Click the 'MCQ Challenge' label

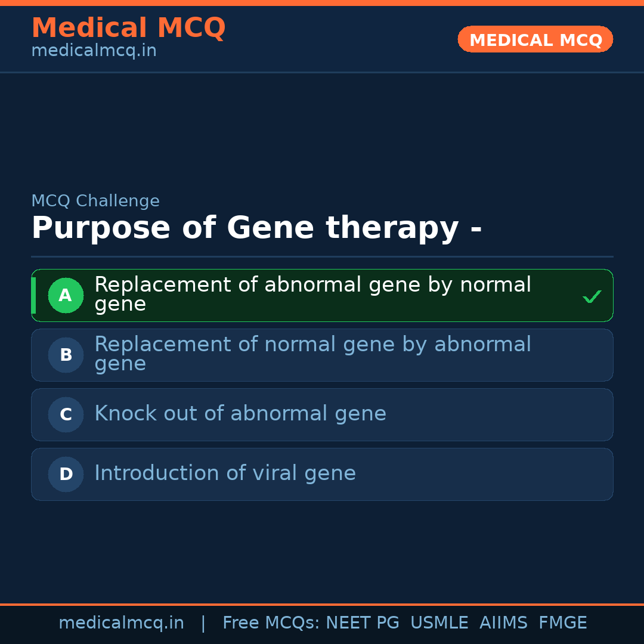pyautogui.click(x=95, y=201)
